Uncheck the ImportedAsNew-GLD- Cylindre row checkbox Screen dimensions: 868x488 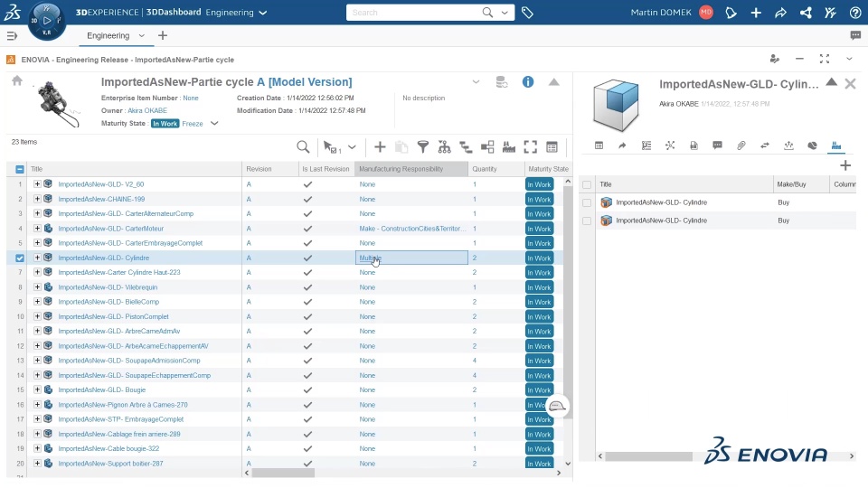pyautogui.click(x=20, y=258)
